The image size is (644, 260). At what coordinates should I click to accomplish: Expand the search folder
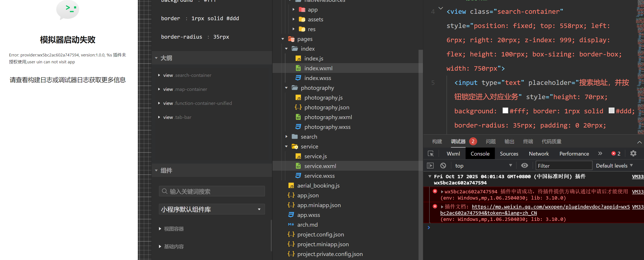[x=308, y=137]
